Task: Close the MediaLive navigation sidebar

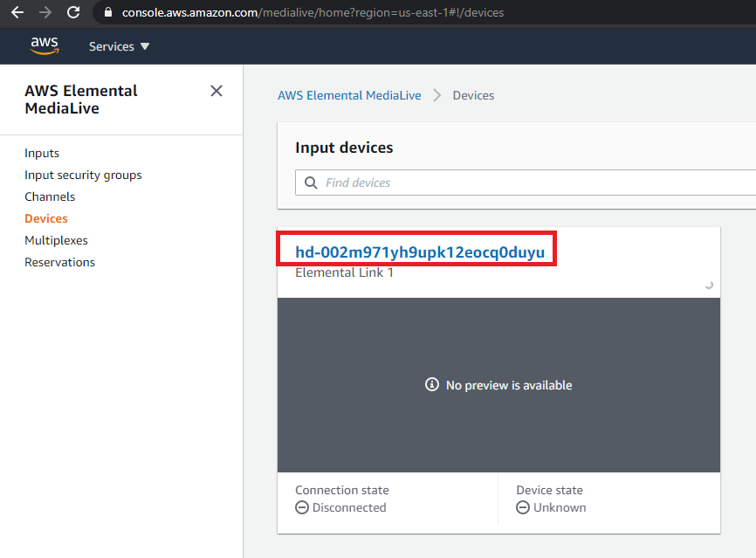Action: coord(216,91)
